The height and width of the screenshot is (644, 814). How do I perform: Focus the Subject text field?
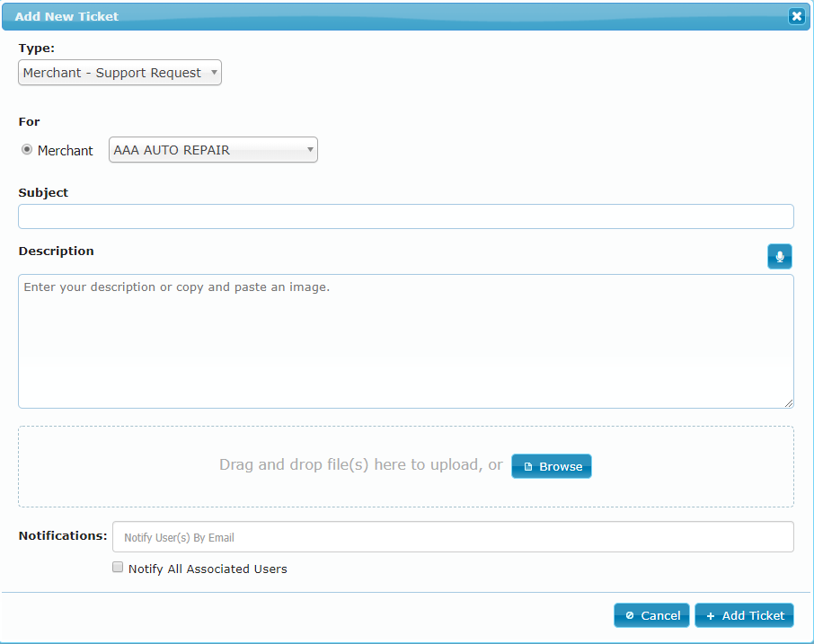click(x=406, y=216)
